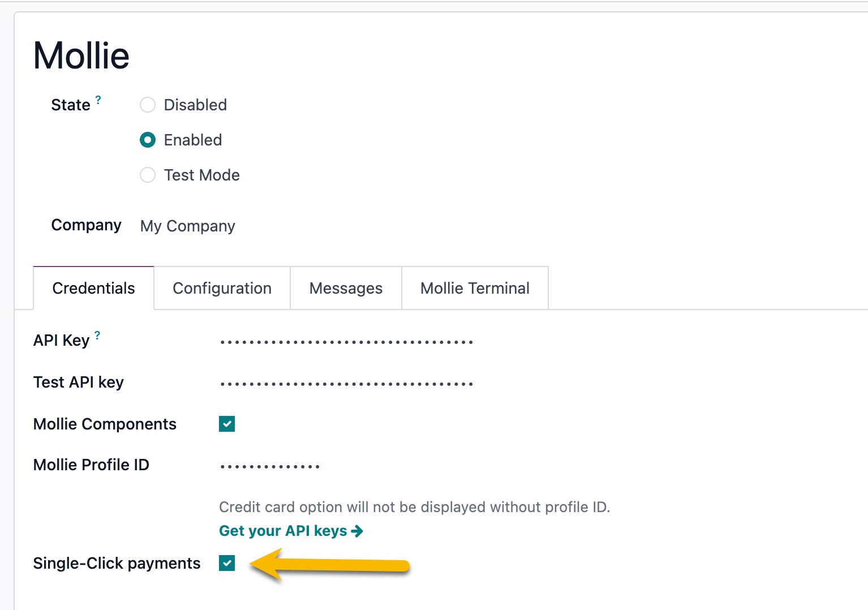Viewport: 868px width, 610px height.
Task: Click the State help question mark icon
Action: (x=98, y=100)
